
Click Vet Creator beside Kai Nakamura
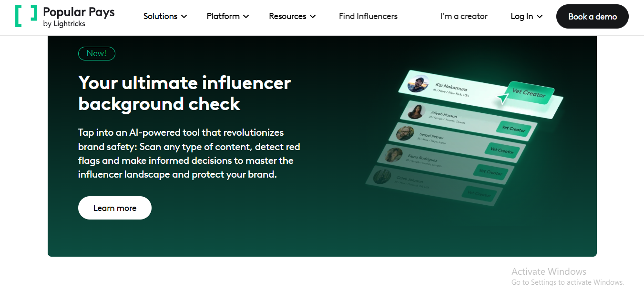[x=529, y=93]
